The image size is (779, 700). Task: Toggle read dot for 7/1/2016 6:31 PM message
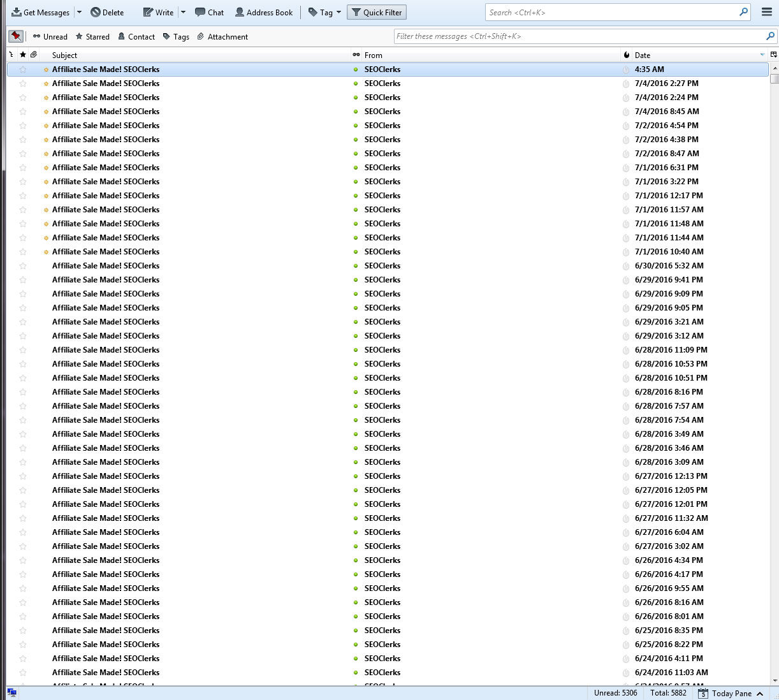[x=356, y=168]
